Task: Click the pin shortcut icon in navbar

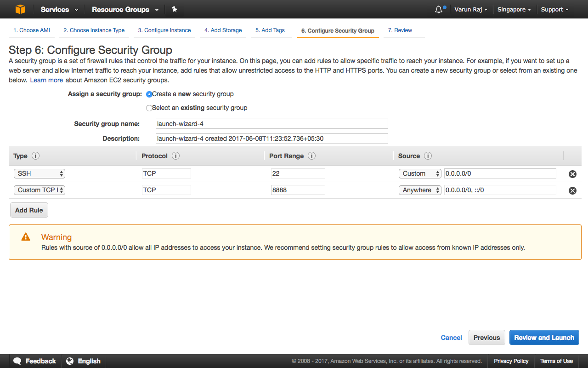Action: [174, 9]
